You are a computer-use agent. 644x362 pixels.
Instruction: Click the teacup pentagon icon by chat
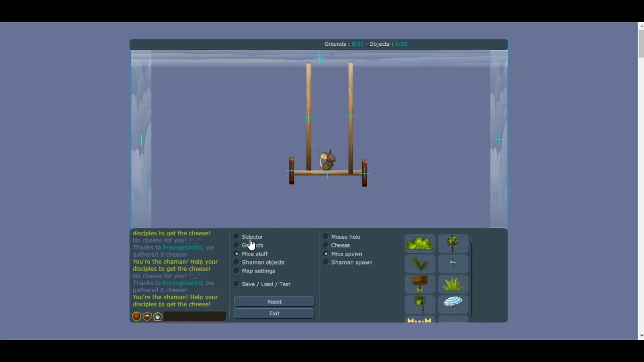(x=157, y=316)
